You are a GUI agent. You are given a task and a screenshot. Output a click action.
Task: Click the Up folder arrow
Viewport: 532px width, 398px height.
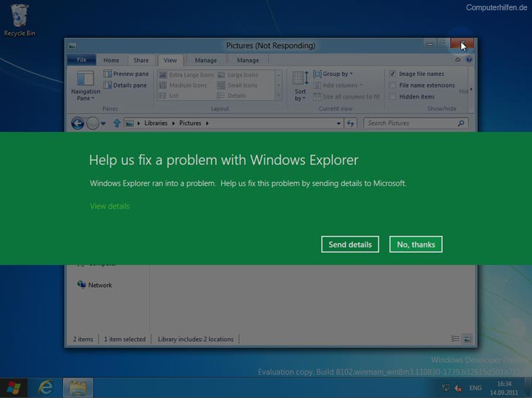click(117, 123)
